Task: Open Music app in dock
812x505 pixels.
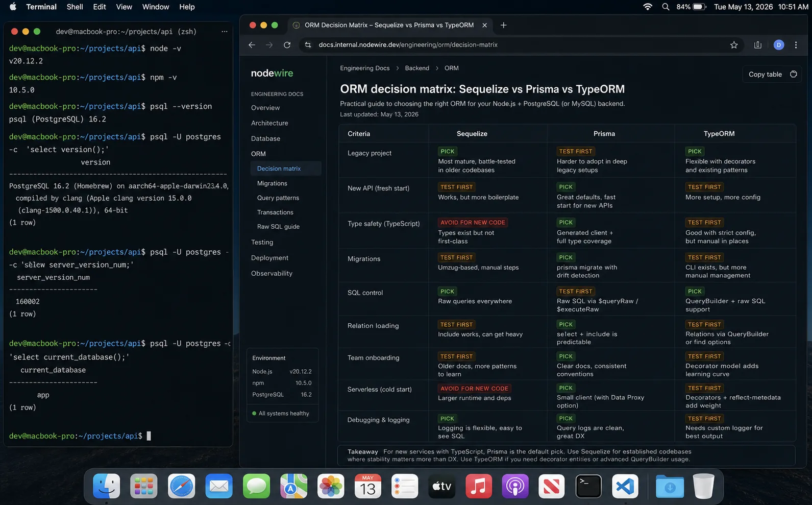Action: tap(479, 486)
